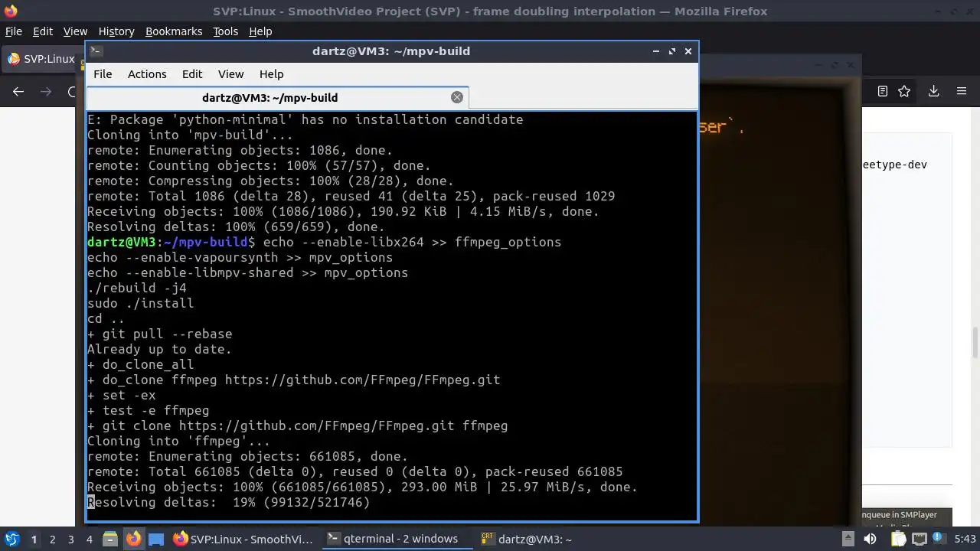Screen dimensions: 980x551
Task: Open qterminal Edit menu
Action: pos(192,74)
